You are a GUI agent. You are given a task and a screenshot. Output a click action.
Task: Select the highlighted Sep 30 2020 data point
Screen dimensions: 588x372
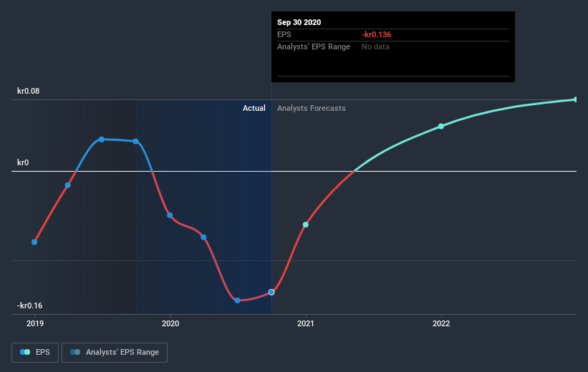click(x=271, y=292)
